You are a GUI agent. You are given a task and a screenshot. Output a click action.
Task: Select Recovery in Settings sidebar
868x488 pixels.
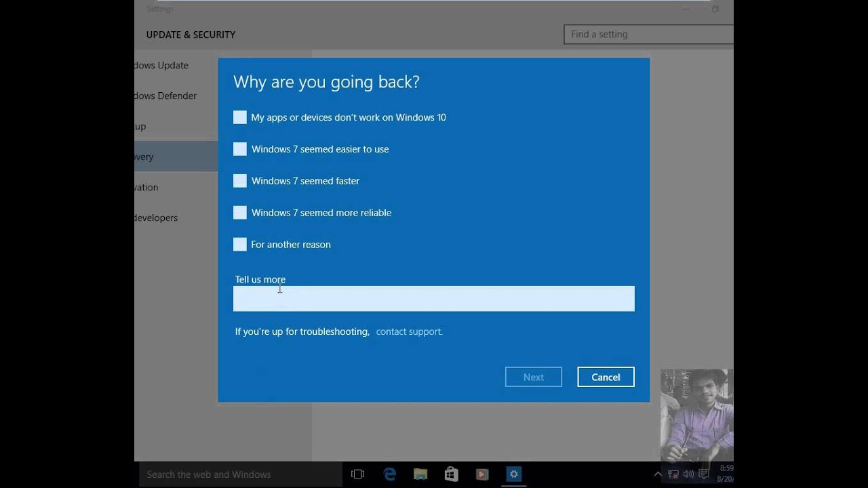[x=176, y=157]
